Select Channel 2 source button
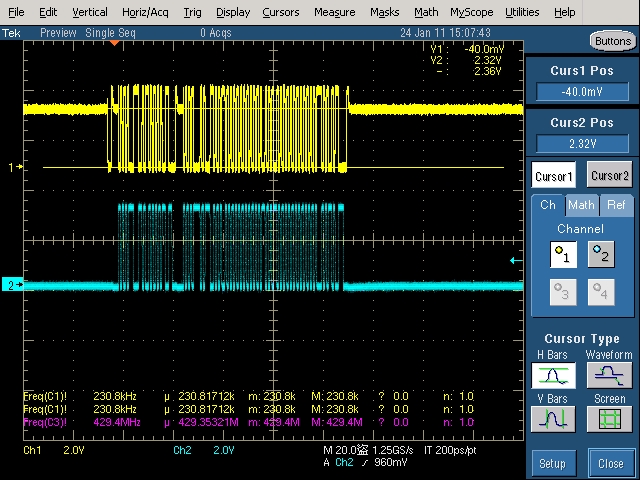The width and height of the screenshot is (640, 480). [601, 254]
